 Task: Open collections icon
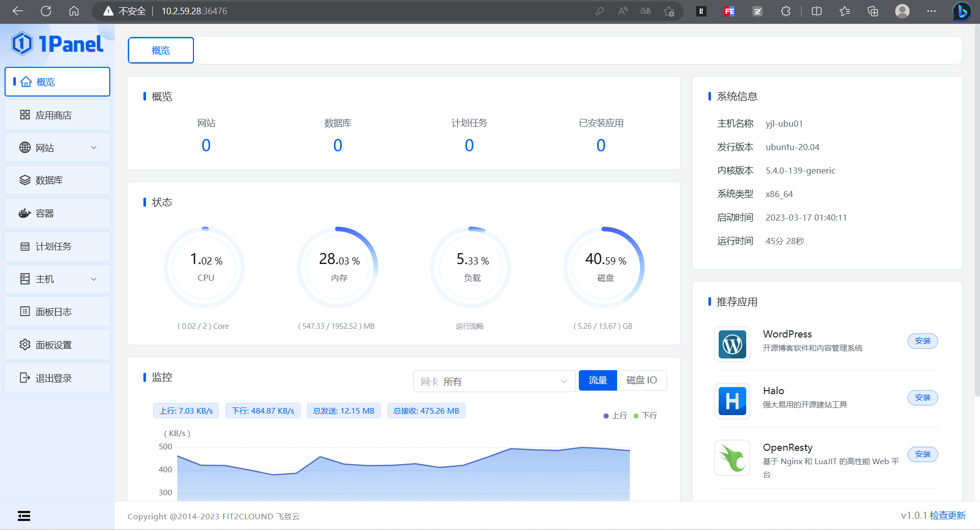point(873,11)
